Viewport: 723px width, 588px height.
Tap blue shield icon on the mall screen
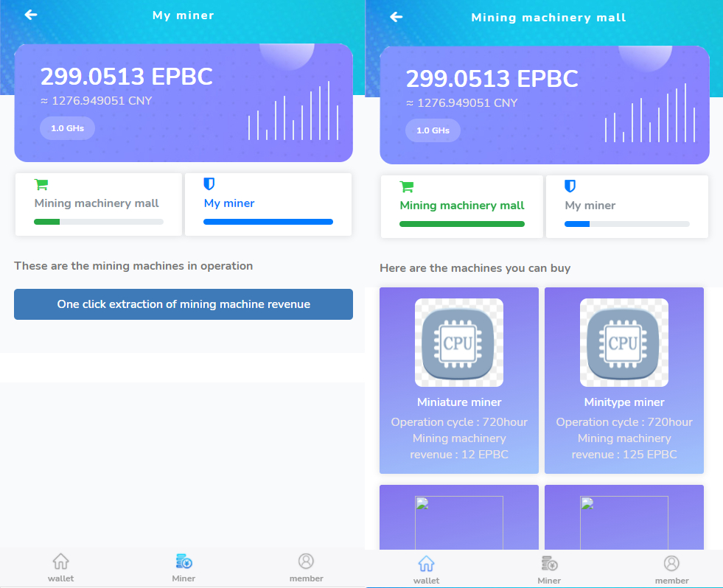point(570,186)
